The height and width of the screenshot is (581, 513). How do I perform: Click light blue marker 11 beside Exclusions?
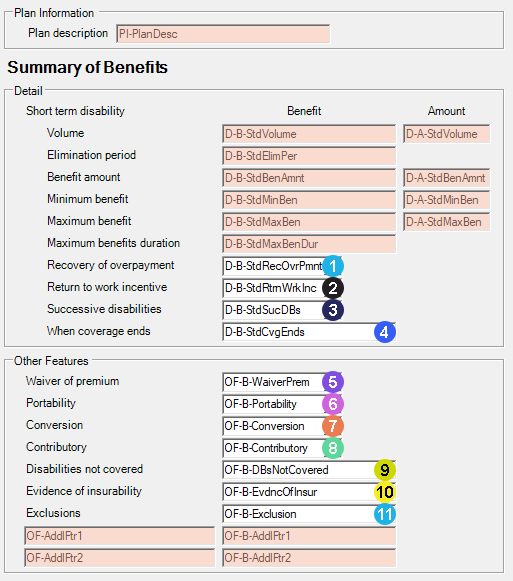click(x=385, y=514)
